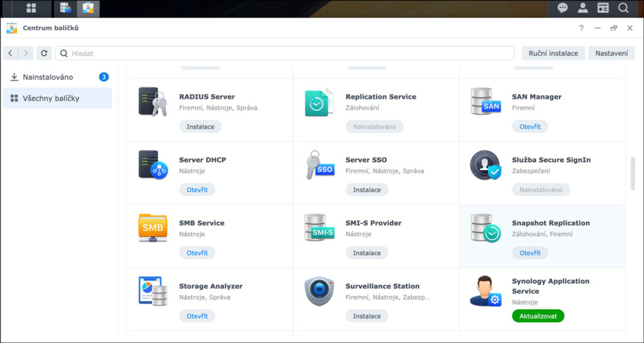Go back using the left arrow button
The image size is (644, 343).
(x=11, y=53)
